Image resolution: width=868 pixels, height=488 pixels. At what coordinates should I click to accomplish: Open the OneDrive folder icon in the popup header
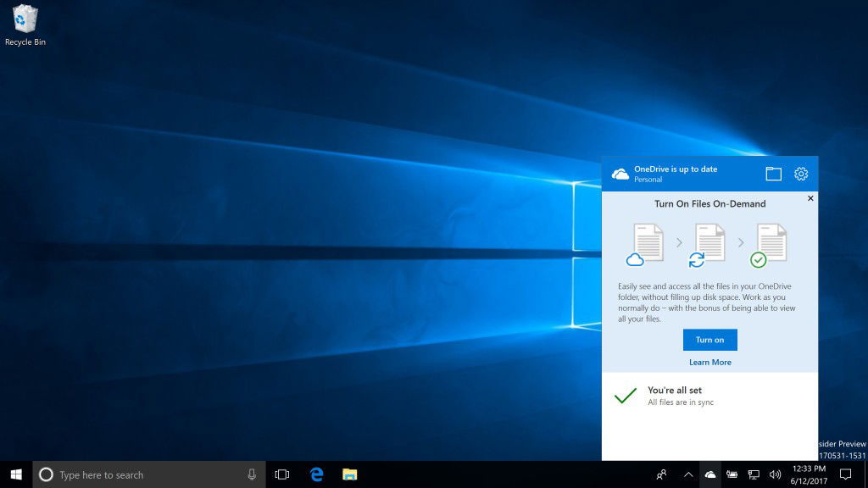coord(773,174)
